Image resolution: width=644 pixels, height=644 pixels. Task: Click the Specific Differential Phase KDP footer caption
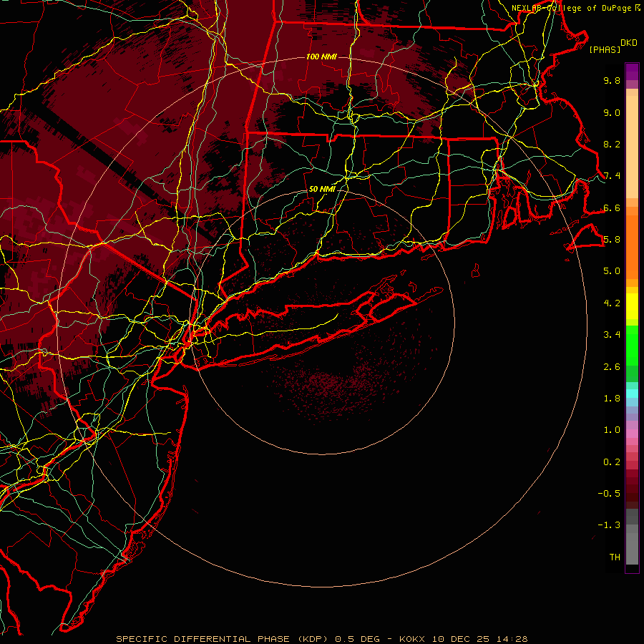[x=321, y=639]
